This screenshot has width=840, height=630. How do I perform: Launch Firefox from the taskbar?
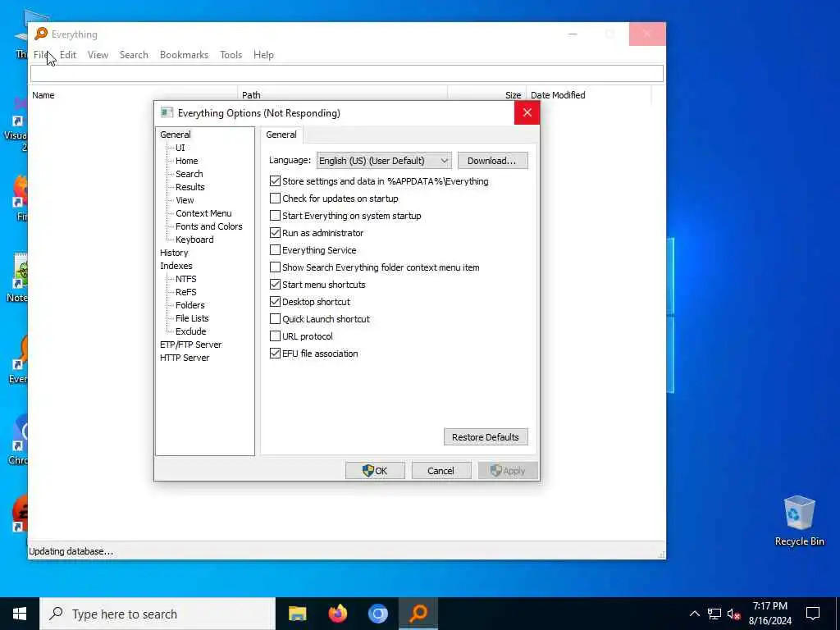coord(337,614)
